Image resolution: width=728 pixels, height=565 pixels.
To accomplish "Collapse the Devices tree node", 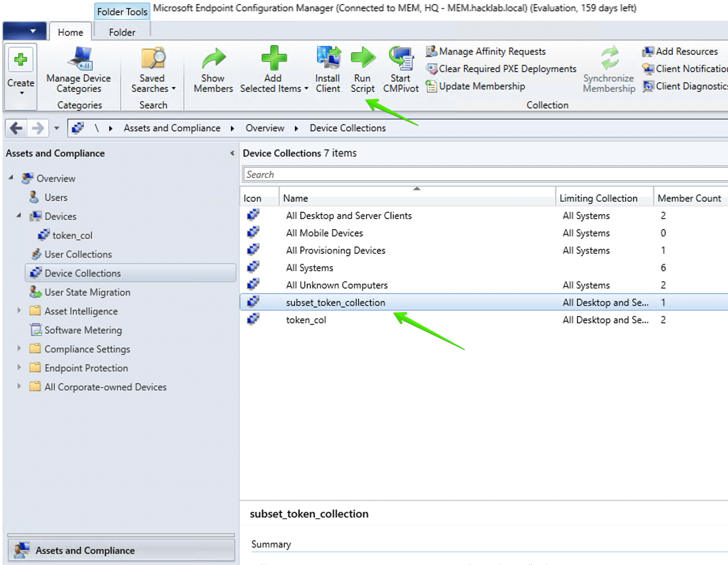I will click(x=19, y=216).
